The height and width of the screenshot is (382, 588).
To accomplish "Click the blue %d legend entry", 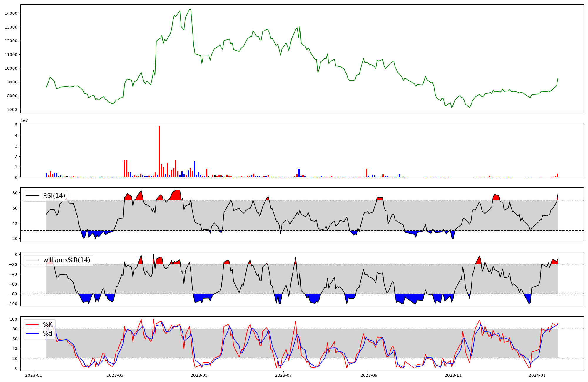I will pyautogui.click(x=47, y=334).
